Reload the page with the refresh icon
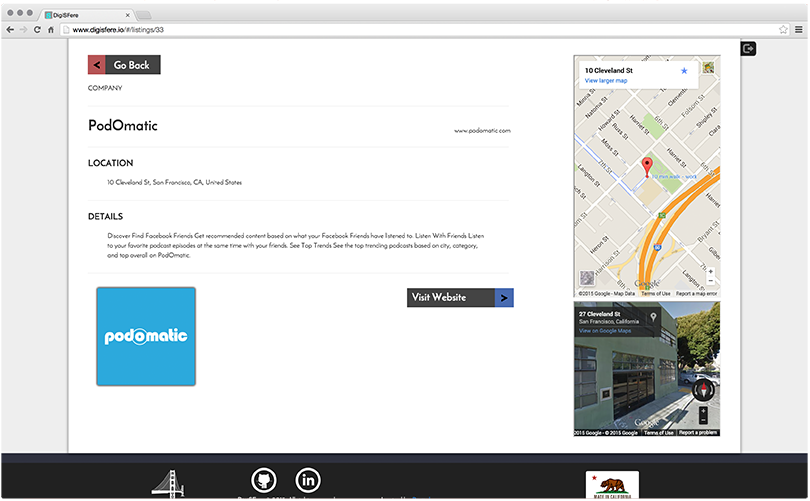 coord(37,30)
